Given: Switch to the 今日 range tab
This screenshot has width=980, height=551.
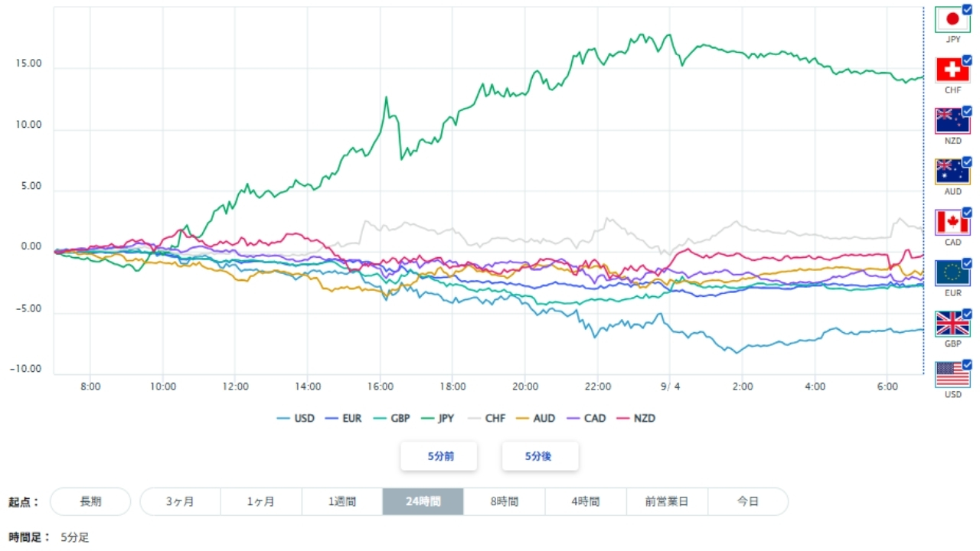Looking at the screenshot, I should [748, 502].
